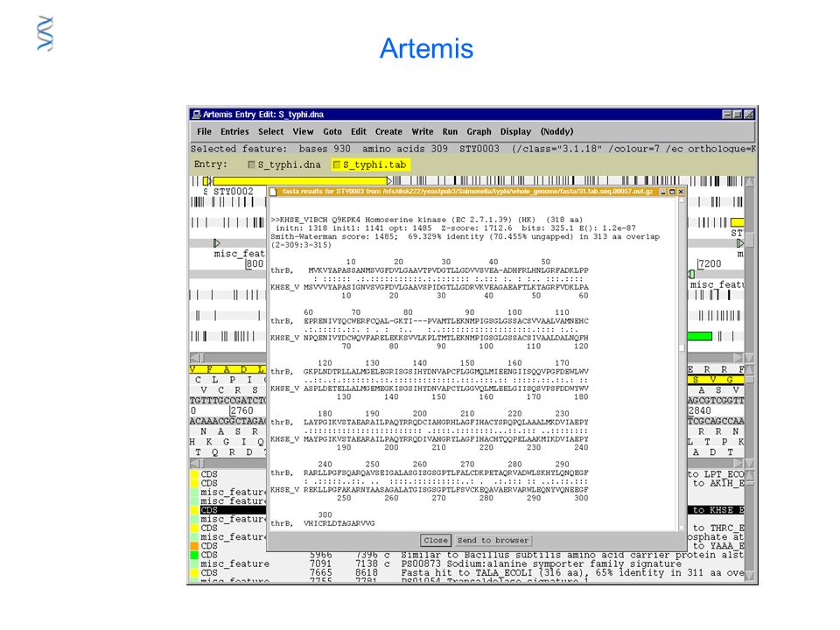The width and height of the screenshot is (840, 630).
Task: Click the STY0002 feature label
Action: 233,192
